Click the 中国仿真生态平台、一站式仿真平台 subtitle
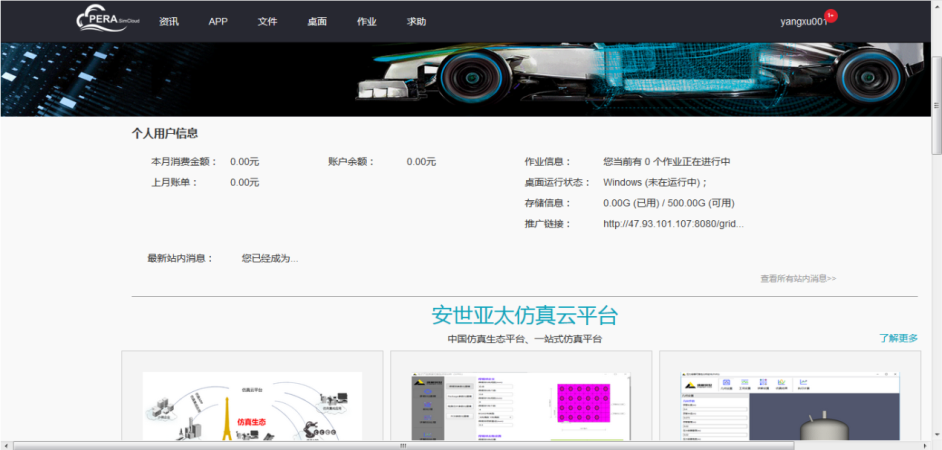The image size is (942, 450). click(x=524, y=339)
